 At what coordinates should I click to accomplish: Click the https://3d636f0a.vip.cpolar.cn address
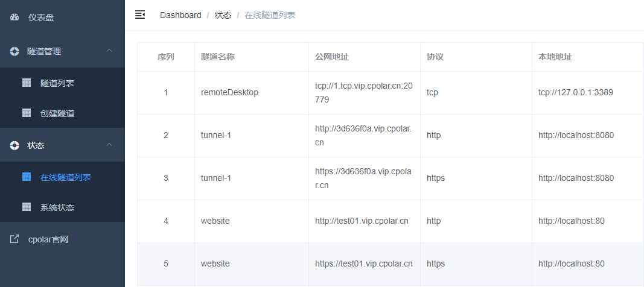tap(363, 178)
